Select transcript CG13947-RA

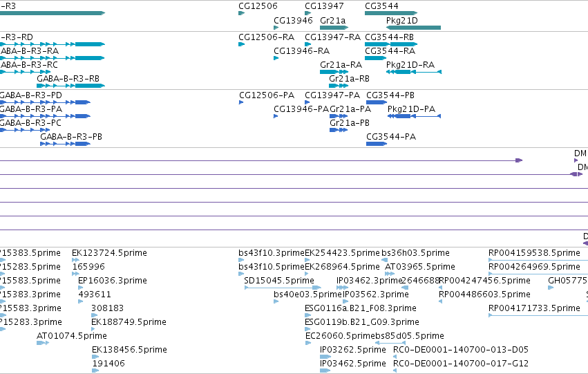(332, 37)
